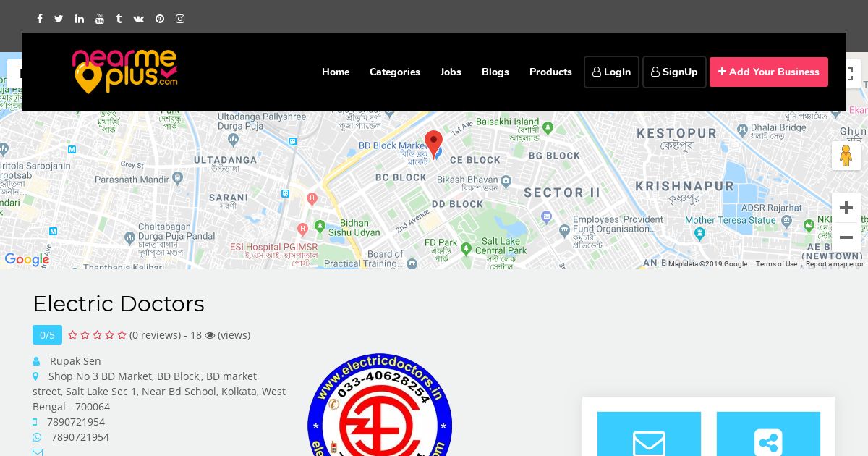Select the fifth rating star
The height and width of the screenshot is (456, 868).
click(x=122, y=335)
